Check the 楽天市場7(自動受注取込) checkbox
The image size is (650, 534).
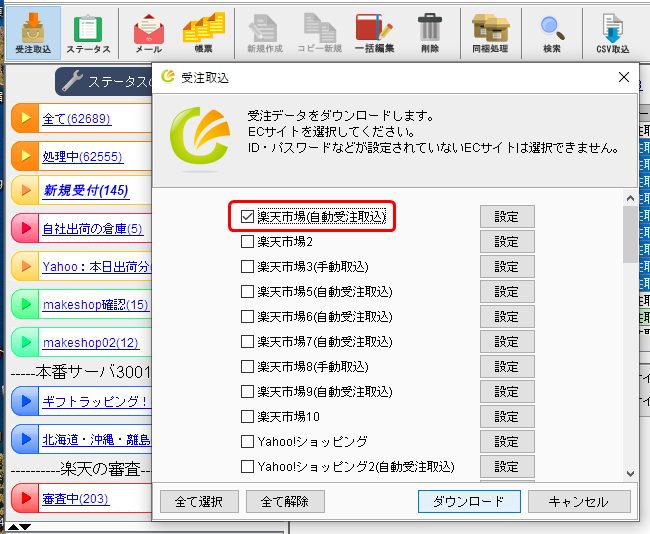247,341
